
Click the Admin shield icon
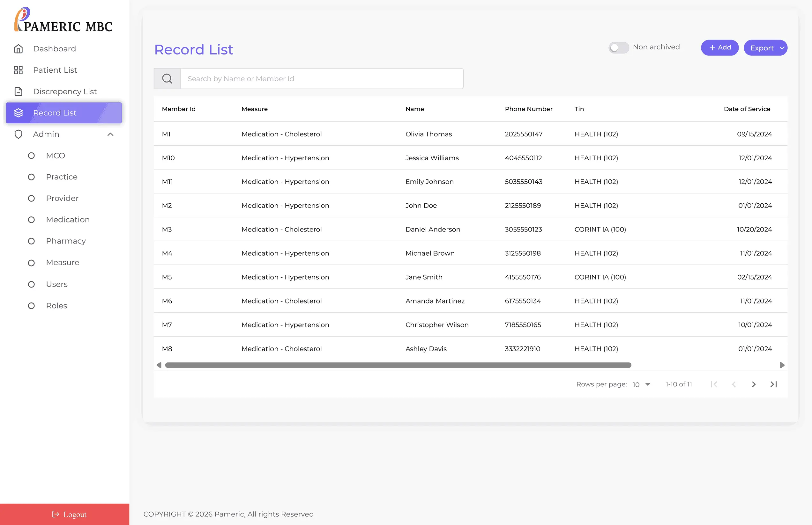click(19, 134)
